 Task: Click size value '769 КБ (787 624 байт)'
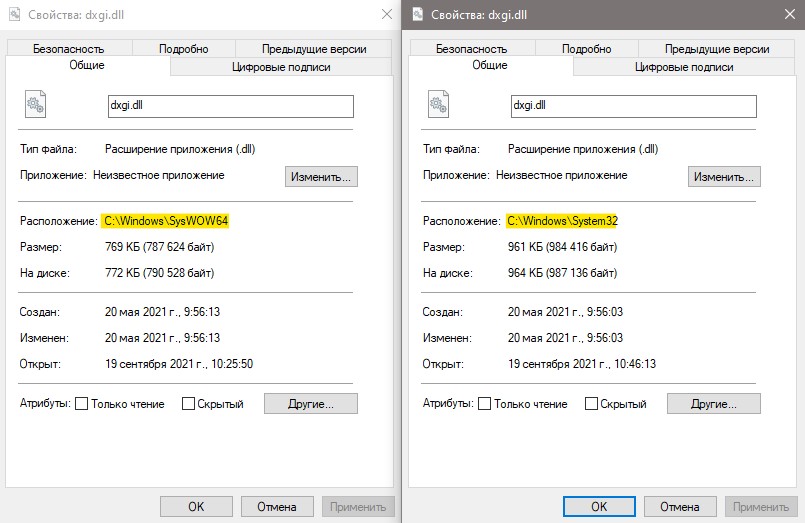click(x=160, y=247)
